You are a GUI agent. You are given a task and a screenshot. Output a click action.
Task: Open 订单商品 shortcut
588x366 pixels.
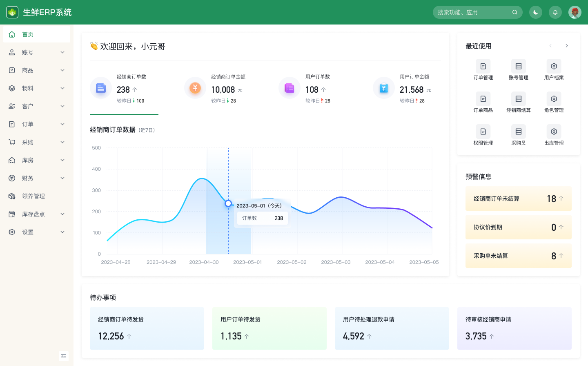coord(483,103)
